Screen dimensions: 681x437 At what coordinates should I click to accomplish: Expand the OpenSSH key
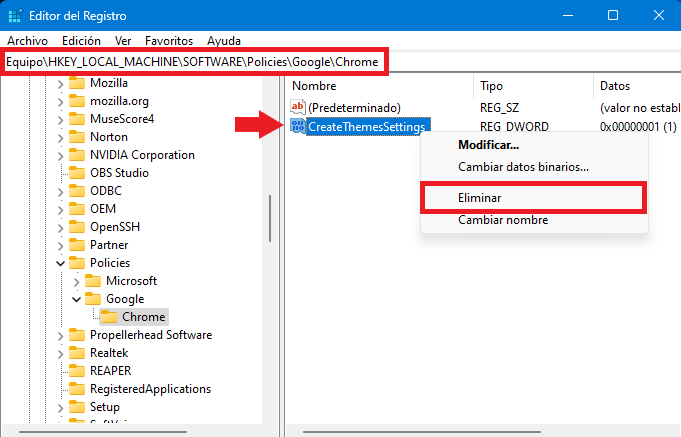point(60,228)
